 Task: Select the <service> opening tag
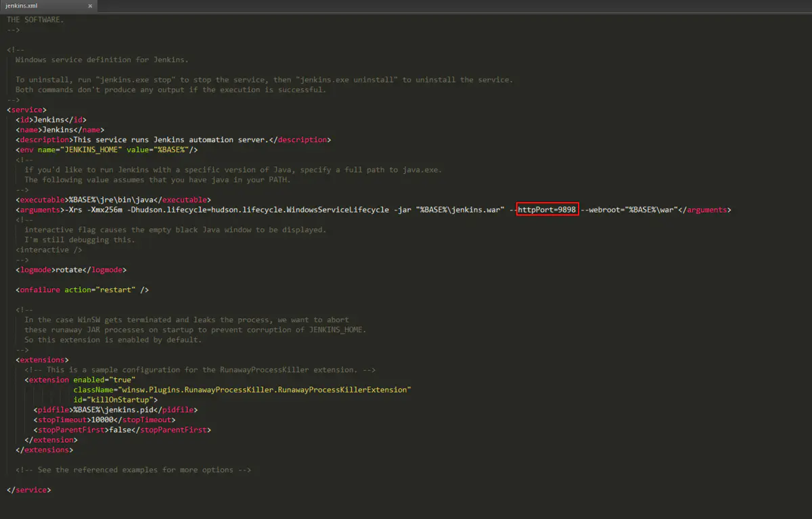click(26, 109)
